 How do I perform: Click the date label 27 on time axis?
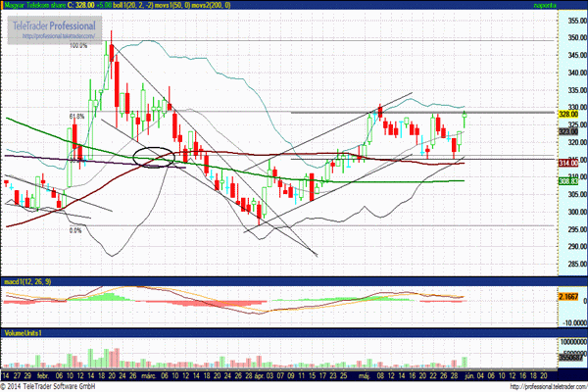[17, 375]
